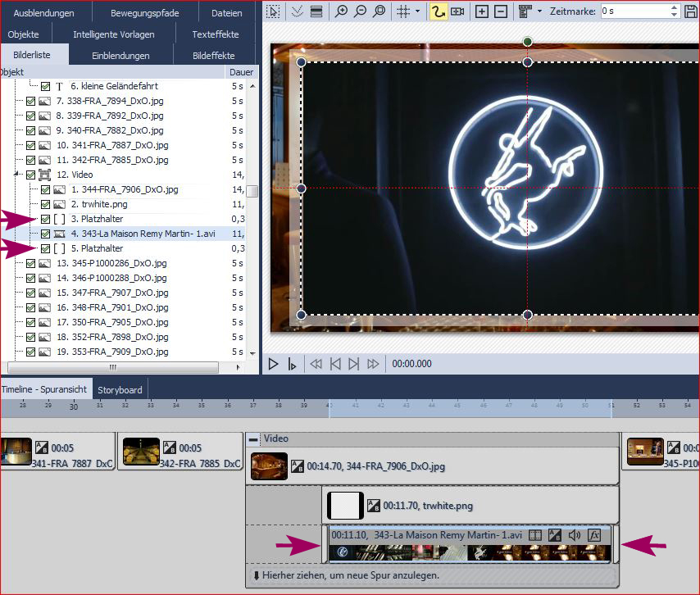Open the Bildeffekte tab
This screenshot has width=700, height=595.
pos(213,56)
